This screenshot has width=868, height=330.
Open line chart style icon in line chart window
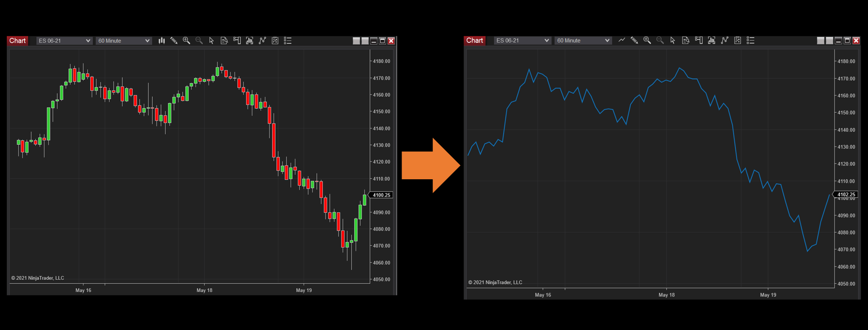(x=622, y=40)
